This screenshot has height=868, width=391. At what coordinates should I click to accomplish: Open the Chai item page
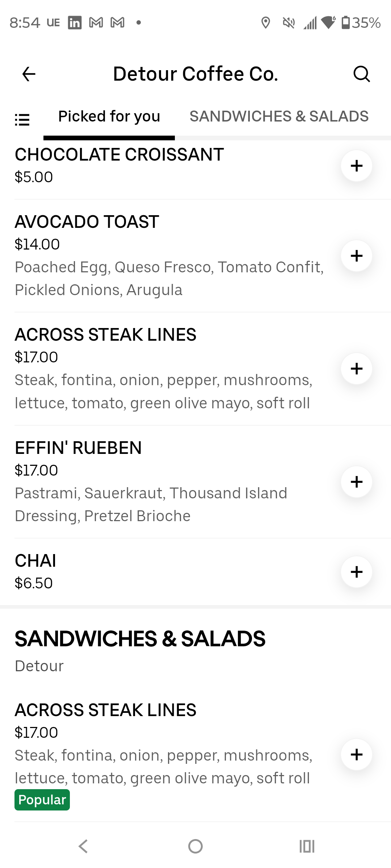click(x=35, y=561)
